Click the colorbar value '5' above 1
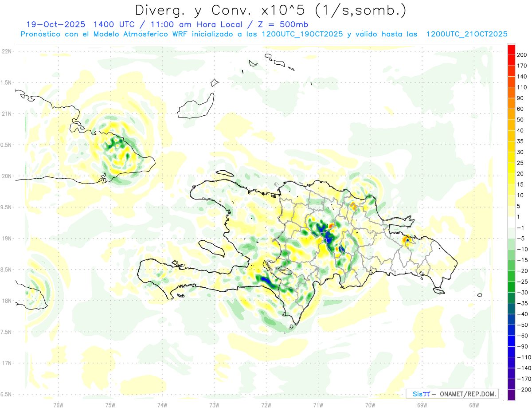 pyautogui.click(x=519, y=206)
